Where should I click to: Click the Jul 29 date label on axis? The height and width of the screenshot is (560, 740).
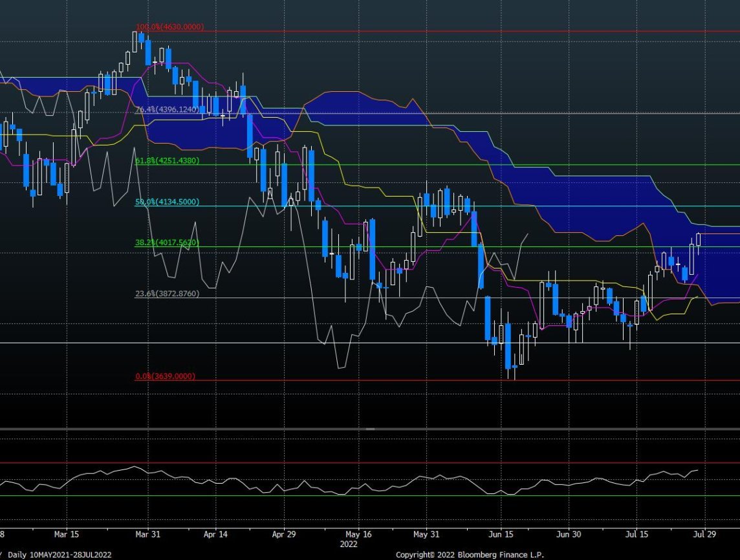[x=704, y=535]
